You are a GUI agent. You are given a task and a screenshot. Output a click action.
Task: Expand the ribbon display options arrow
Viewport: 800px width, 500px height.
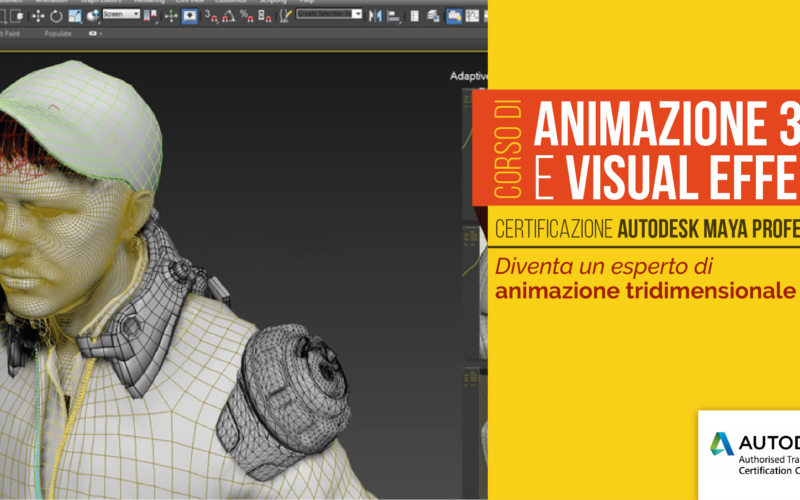(95, 33)
